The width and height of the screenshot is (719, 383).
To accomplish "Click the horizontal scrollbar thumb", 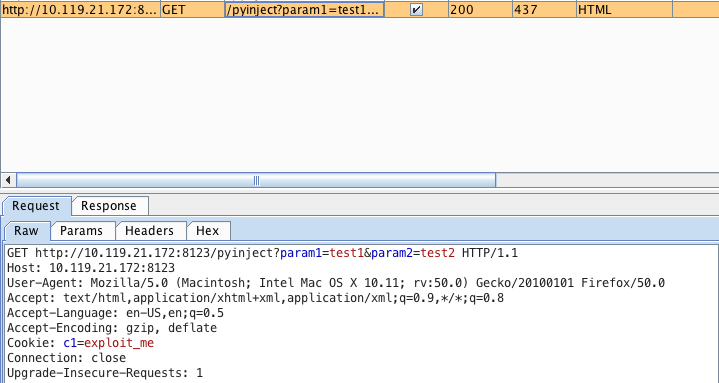I will tap(256, 180).
